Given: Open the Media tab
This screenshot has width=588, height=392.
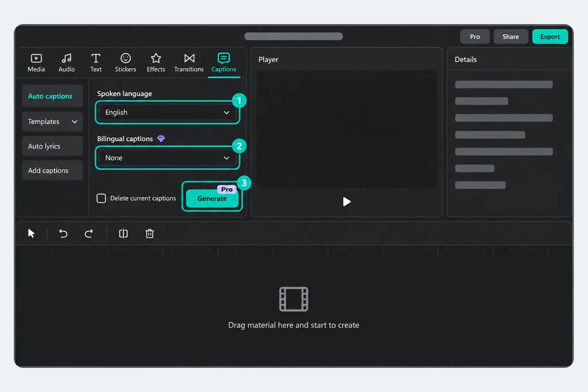Looking at the screenshot, I should point(36,63).
